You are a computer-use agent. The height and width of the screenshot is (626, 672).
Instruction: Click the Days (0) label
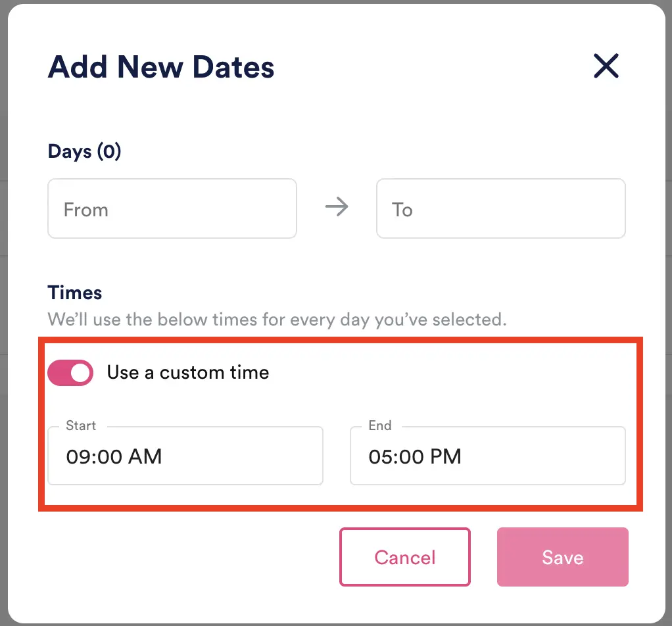[x=84, y=151]
